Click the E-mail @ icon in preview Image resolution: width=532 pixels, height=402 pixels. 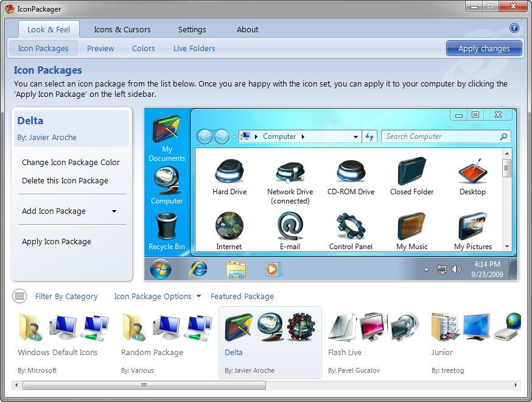(x=290, y=227)
